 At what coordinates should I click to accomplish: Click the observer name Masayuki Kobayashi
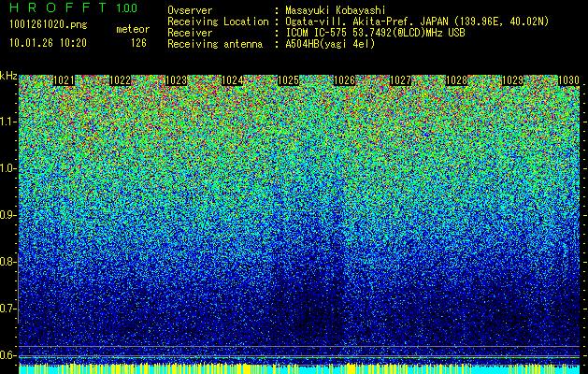click(335, 11)
